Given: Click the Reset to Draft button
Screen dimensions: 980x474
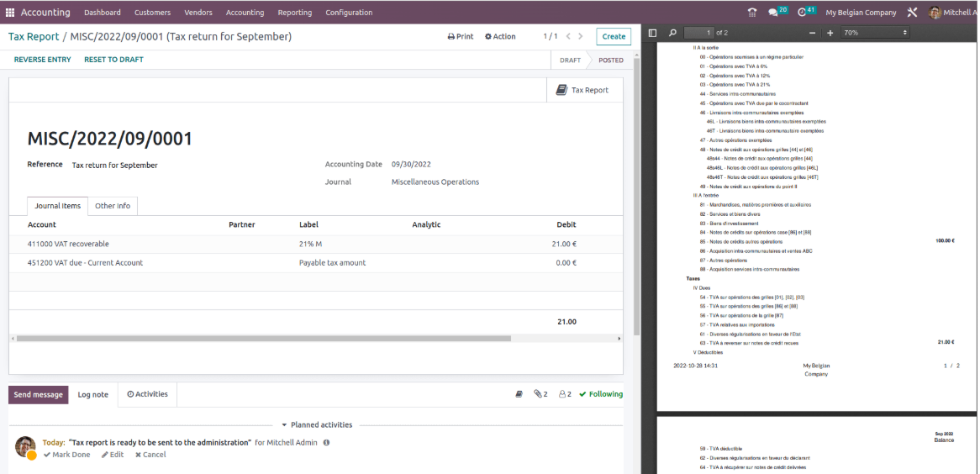Looking at the screenshot, I should (113, 60).
